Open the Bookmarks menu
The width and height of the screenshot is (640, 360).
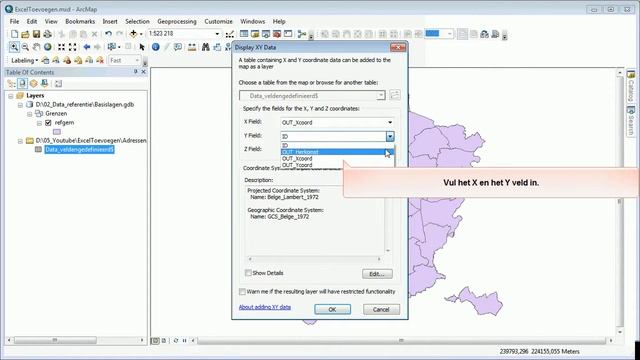(80, 21)
